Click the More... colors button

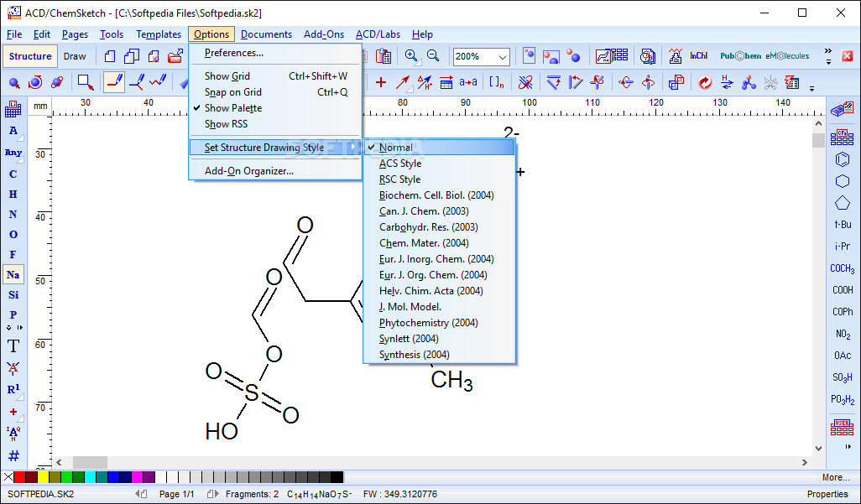pos(836,477)
